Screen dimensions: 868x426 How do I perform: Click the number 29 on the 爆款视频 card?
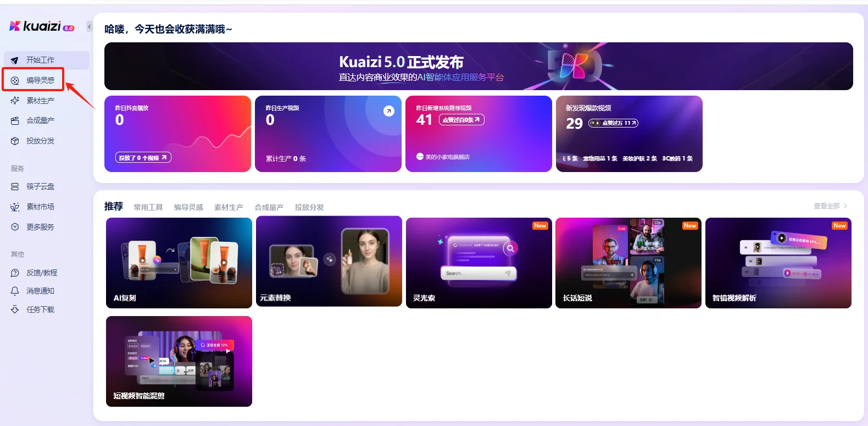(x=574, y=124)
